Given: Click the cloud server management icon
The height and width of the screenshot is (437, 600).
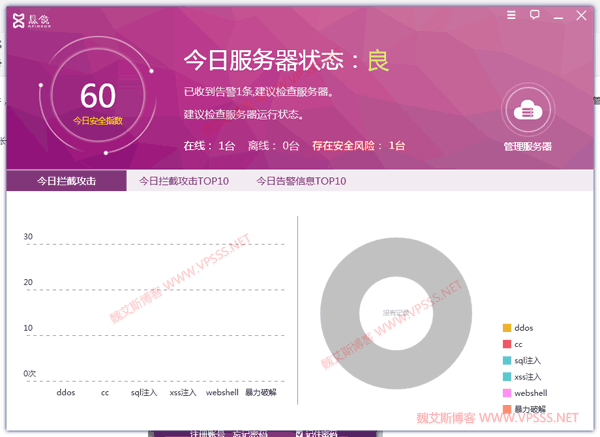Looking at the screenshot, I should 528,112.
